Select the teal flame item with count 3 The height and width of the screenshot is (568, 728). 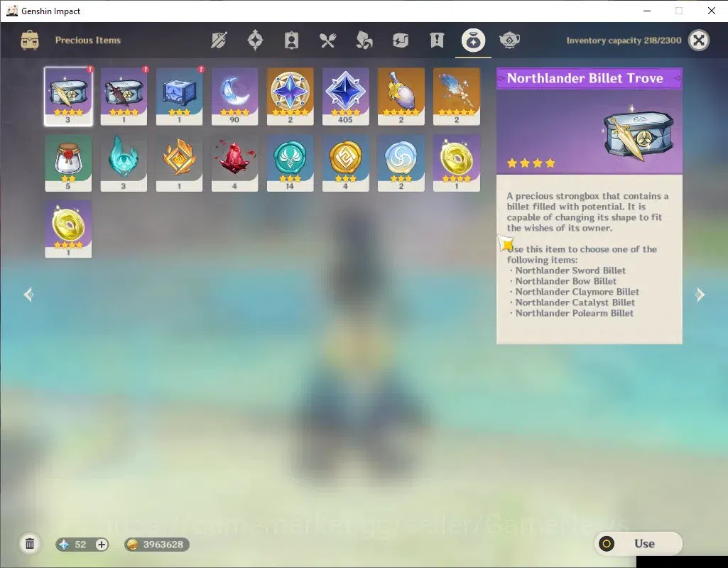point(124,163)
